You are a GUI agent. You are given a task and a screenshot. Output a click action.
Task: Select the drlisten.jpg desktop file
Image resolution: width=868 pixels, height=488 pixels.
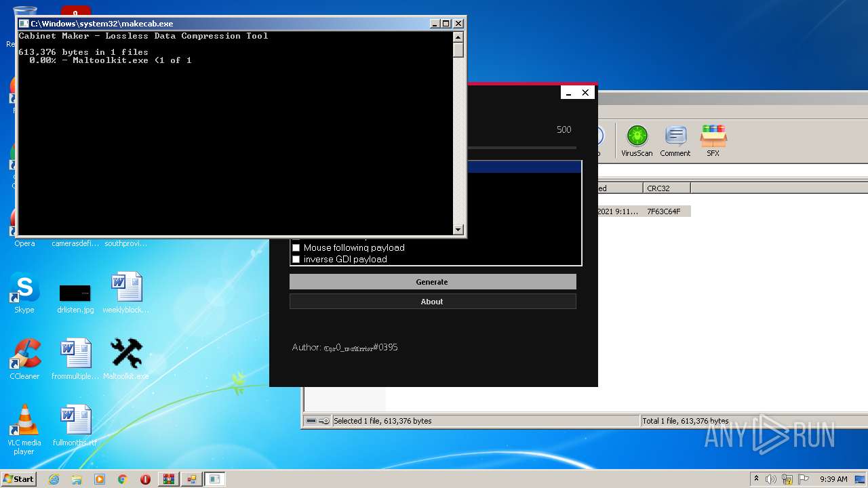pos(75,298)
